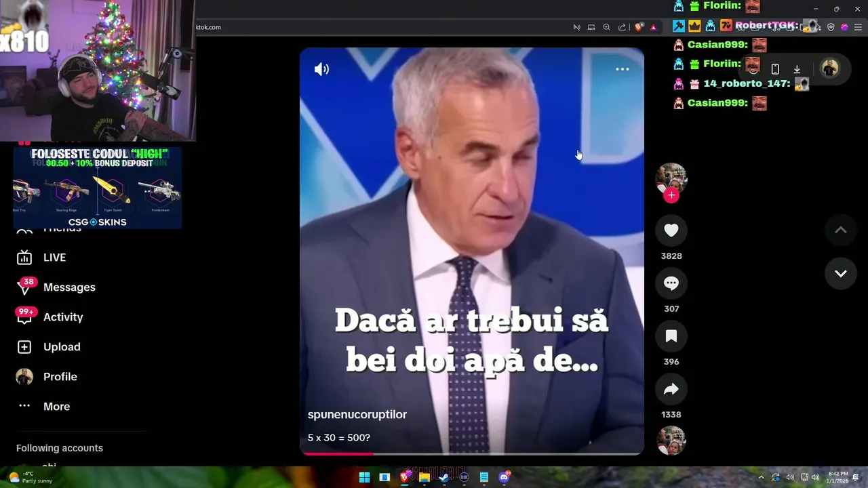
Task: Click the sync icon in the system tray
Action: coord(776,477)
